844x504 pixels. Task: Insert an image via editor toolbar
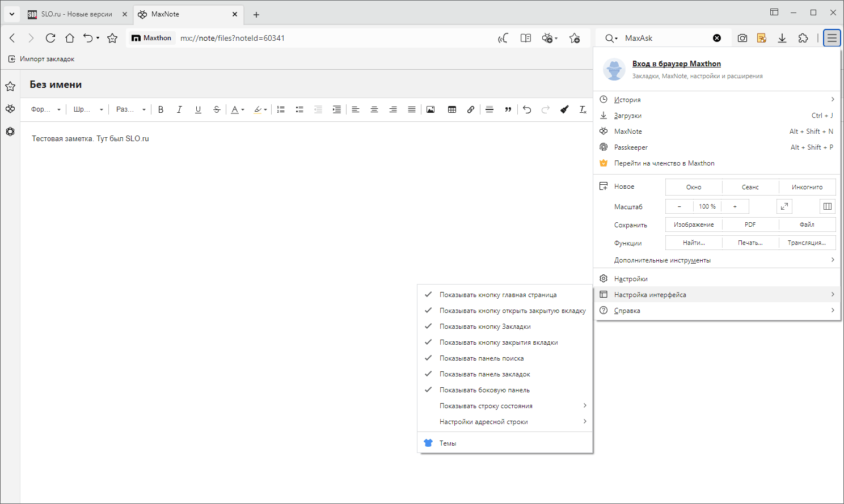(431, 109)
